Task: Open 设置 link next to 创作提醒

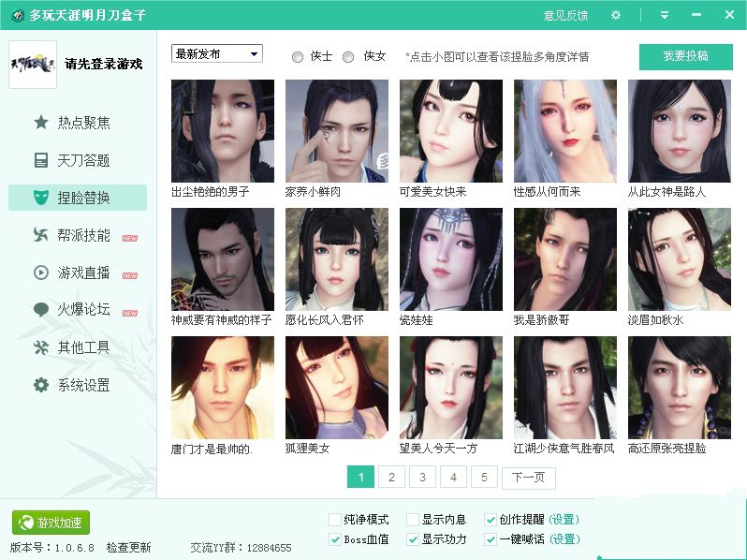Action: (564, 519)
